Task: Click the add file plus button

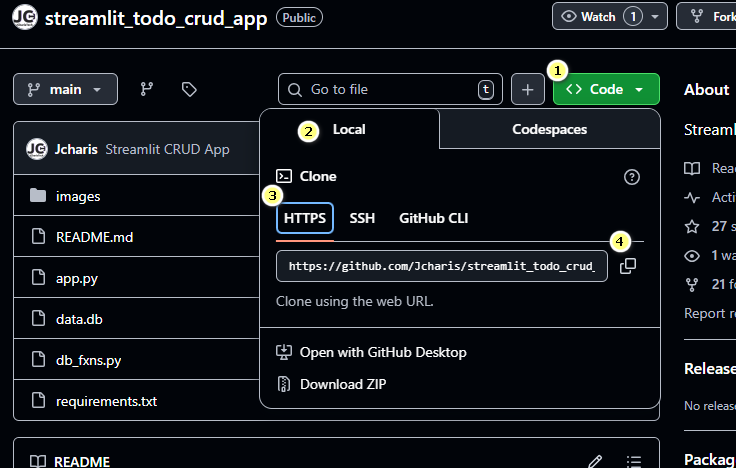Action: [x=528, y=89]
